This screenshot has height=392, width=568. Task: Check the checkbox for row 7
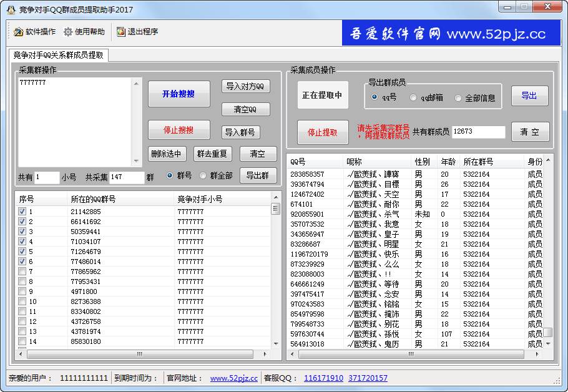click(22, 272)
